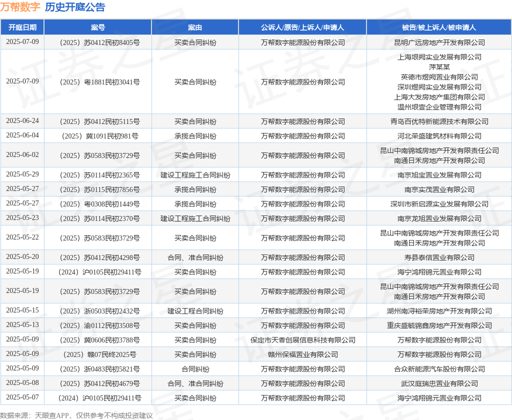
Task: Click defendant 温州垠壹企业管理有限公司
Action: coord(439,107)
